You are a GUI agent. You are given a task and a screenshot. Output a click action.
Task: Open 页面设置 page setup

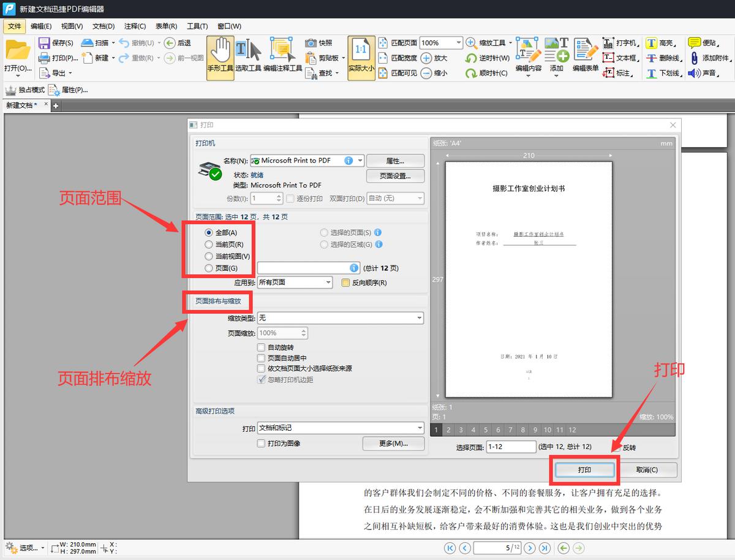[x=394, y=176]
